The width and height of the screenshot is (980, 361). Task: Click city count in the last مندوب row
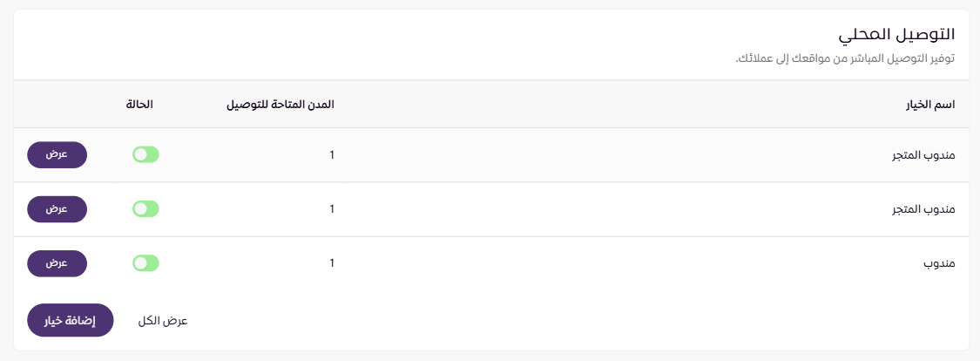coord(331,263)
